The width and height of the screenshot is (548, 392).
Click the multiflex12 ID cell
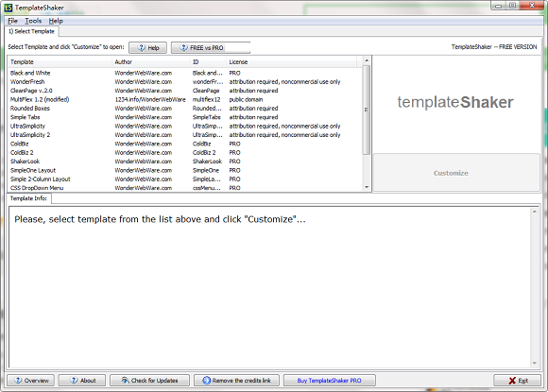coord(207,99)
